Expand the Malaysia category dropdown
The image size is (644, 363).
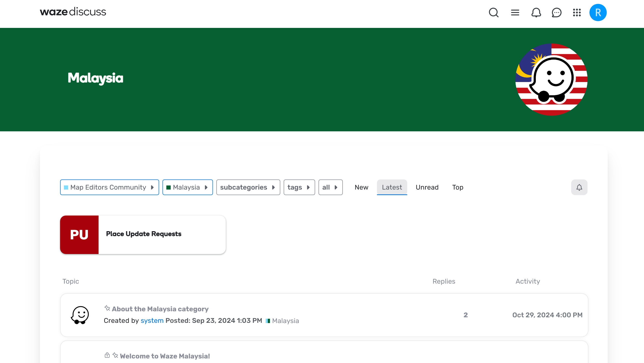click(x=188, y=187)
